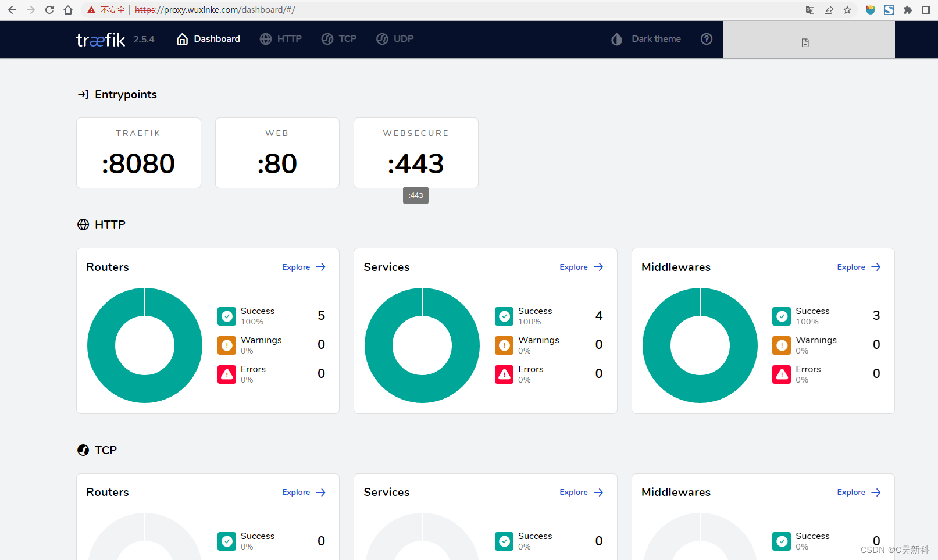Click the HTTP Routers card title
This screenshot has height=560, width=938.
pos(108,267)
